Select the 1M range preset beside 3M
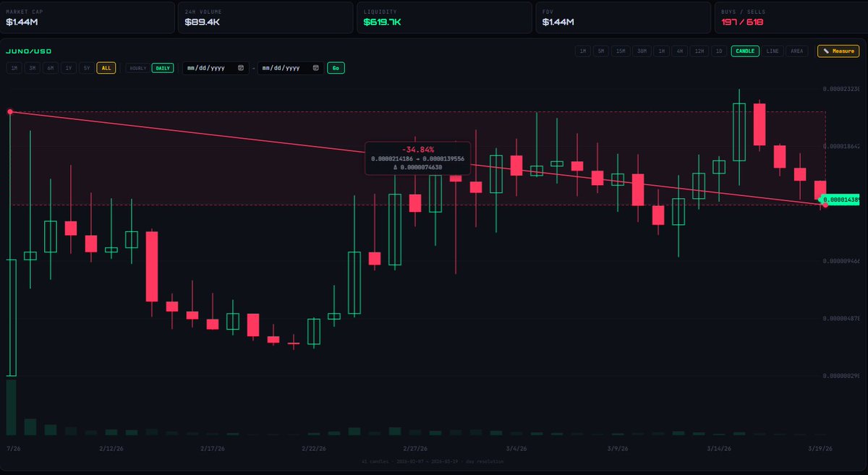 click(14, 68)
